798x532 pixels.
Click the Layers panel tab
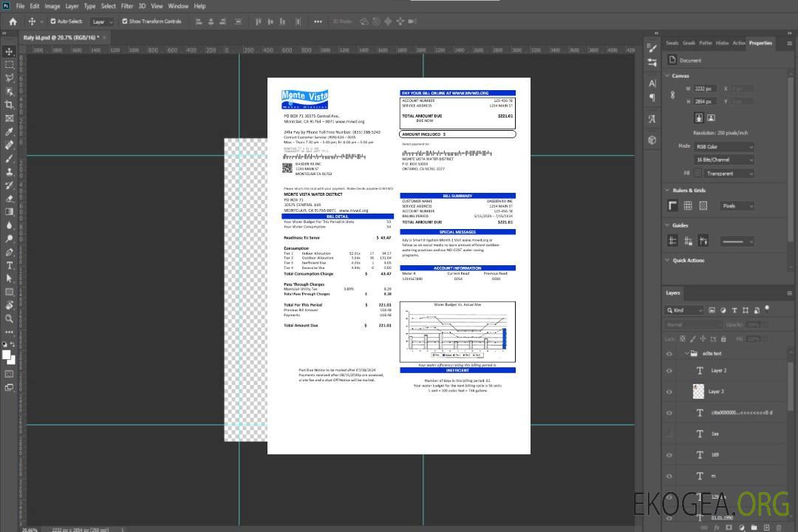tap(673, 293)
